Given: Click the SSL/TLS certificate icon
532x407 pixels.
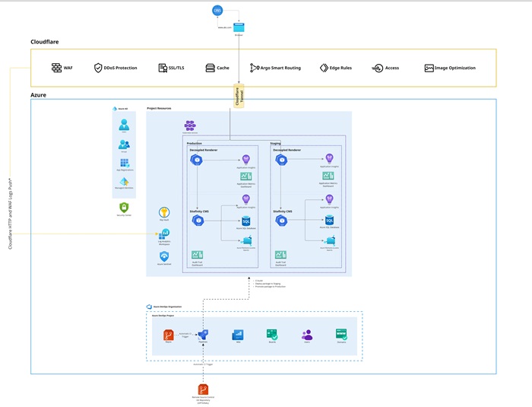Looking at the screenshot, I should (x=163, y=68).
